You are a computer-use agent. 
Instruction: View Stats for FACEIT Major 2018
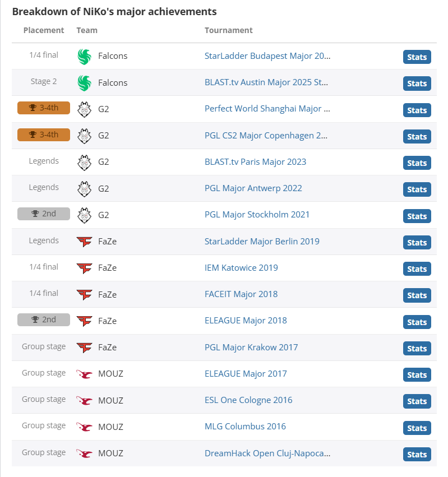click(417, 295)
